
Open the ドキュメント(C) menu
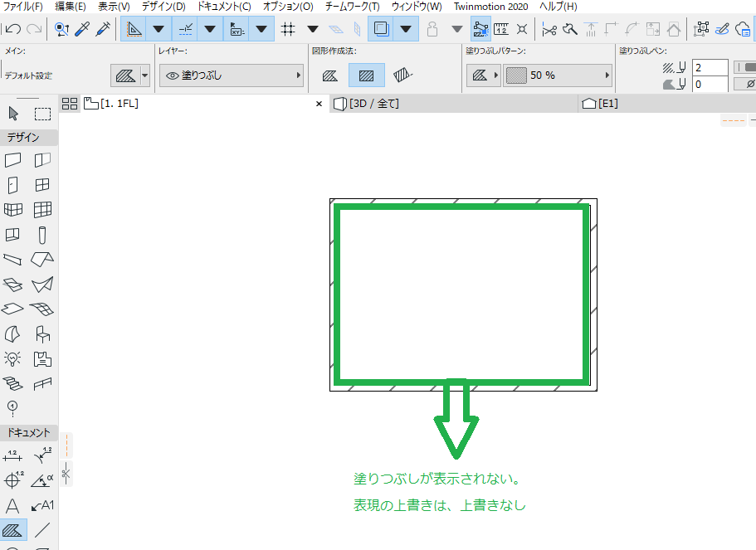[224, 7]
